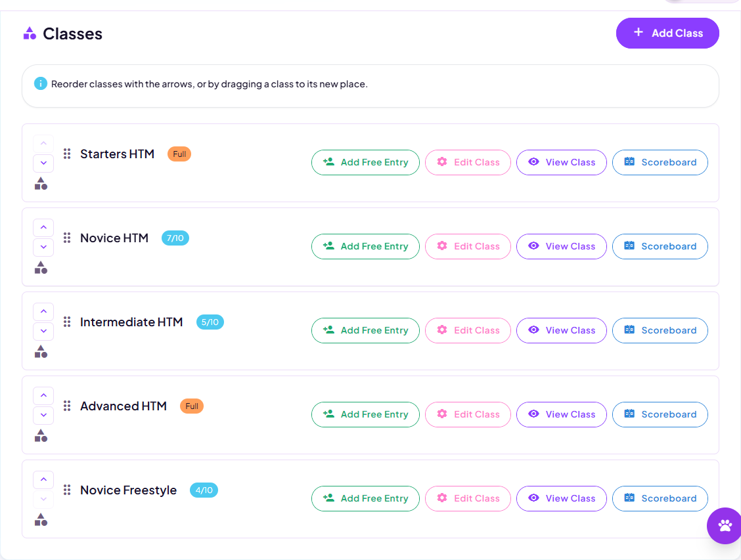Add free entry to Intermediate HTM
This screenshot has height=560, width=741.
tap(365, 330)
